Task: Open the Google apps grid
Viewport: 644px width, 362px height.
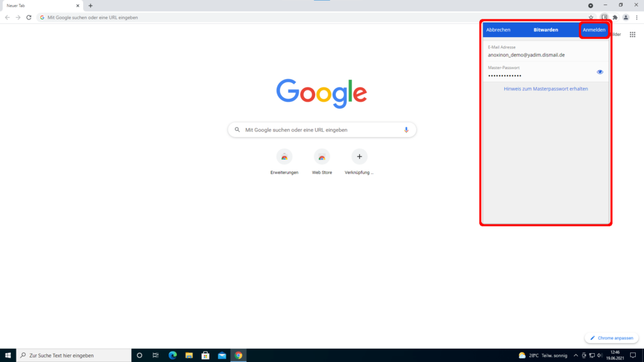Action: (633, 35)
